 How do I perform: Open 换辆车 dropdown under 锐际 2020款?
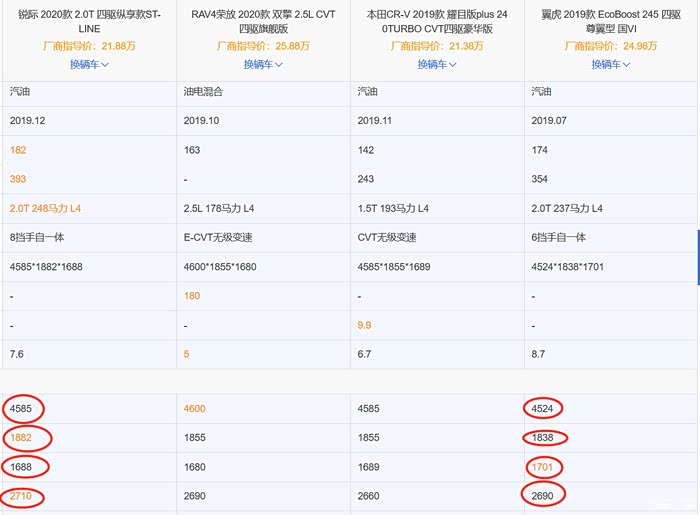click(x=89, y=64)
